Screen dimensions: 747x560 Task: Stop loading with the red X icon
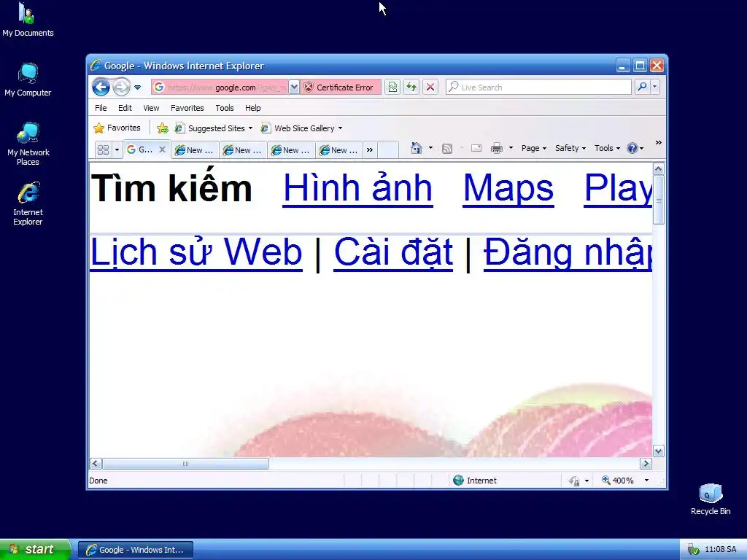point(430,87)
